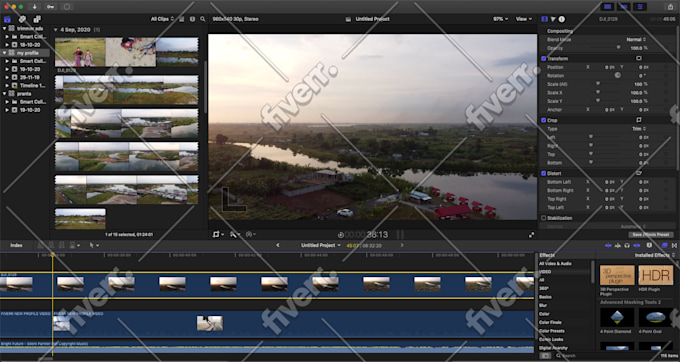The image size is (680, 362).
Task: Open the All Clips filter dropdown
Action: click(162, 19)
